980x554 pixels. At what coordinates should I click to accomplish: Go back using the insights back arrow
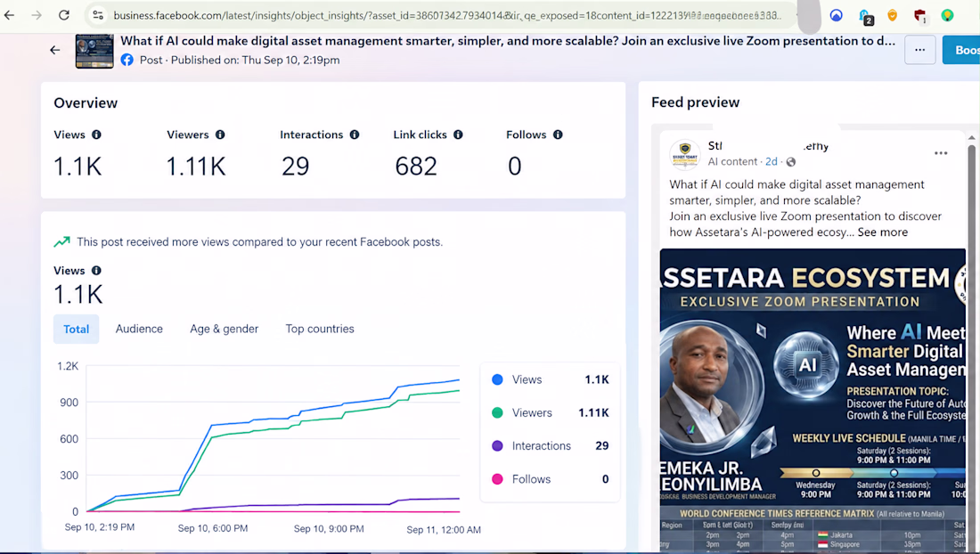(x=55, y=50)
